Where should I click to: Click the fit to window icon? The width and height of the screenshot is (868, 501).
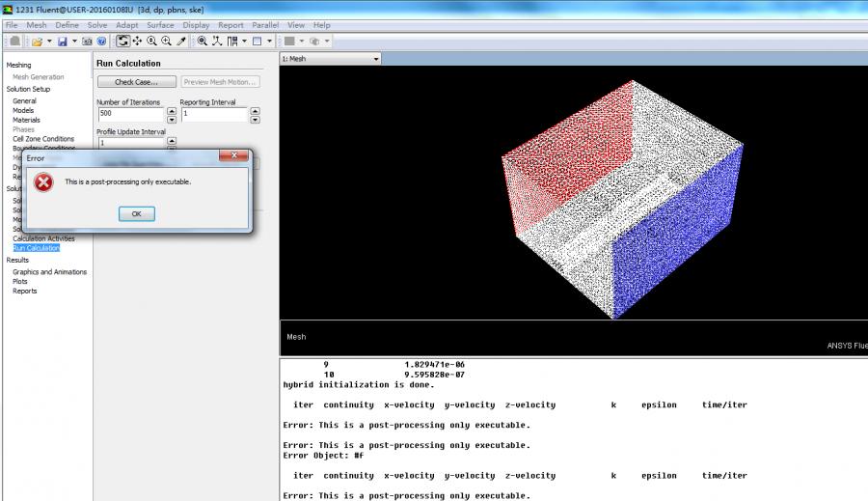(x=203, y=41)
